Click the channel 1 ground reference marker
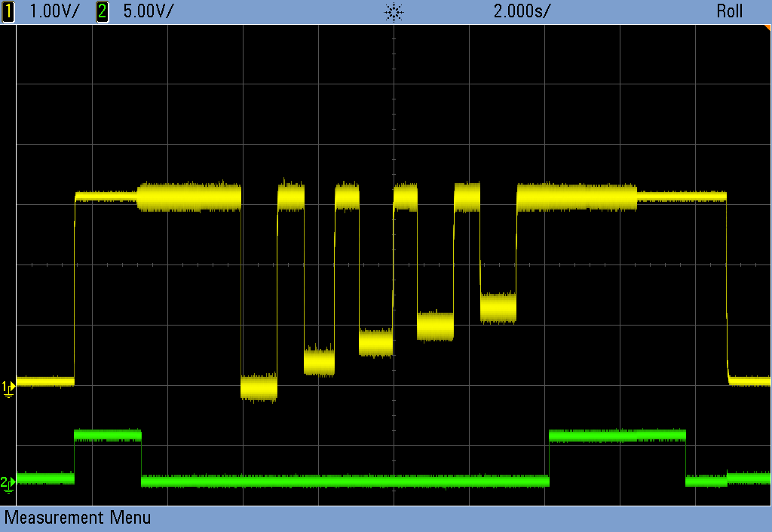Image resolution: width=772 pixels, height=532 pixels. point(8,387)
